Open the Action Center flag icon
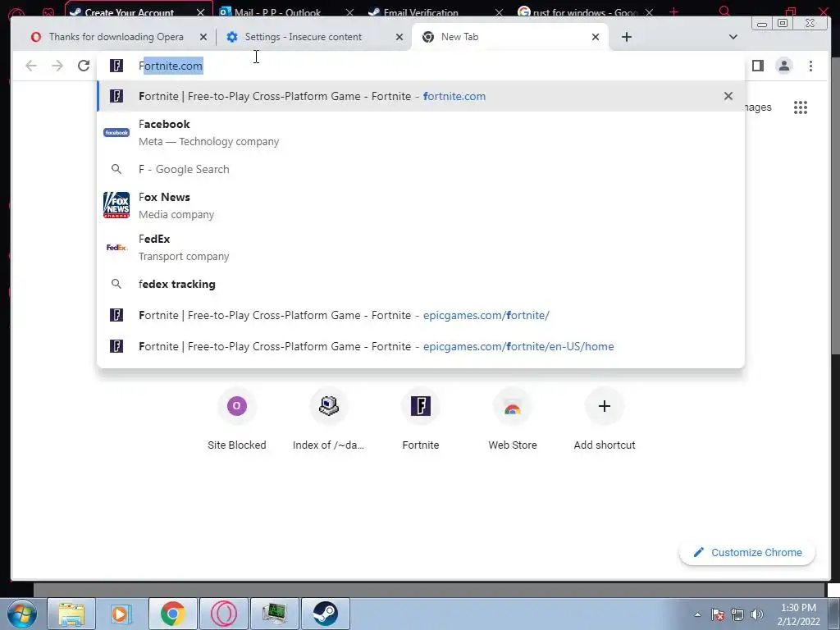Image resolution: width=840 pixels, height=630 pixels. point(718,614)
